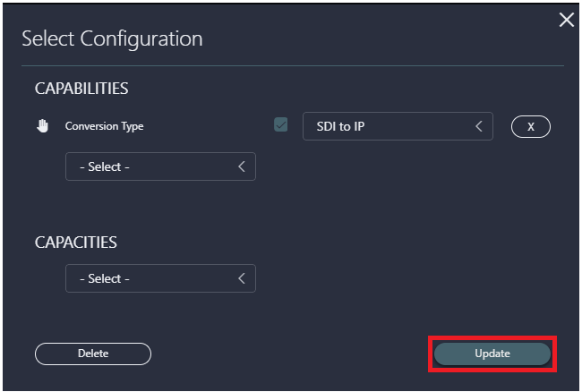Click the CAPABILITIES heading
The width and height of the screenshot is (582, 392).
(x=81, y=89)
